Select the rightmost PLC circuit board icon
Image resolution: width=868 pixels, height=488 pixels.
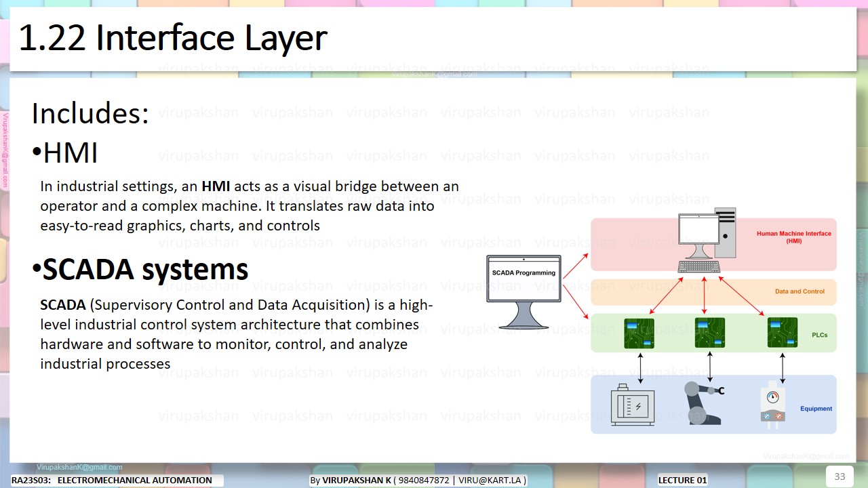(783, 332)
